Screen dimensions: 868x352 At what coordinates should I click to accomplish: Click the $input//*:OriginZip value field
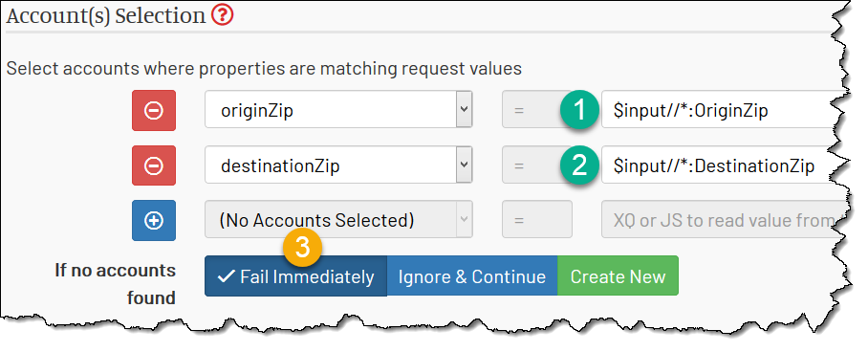pyautogui.click(x=723, y=110)
